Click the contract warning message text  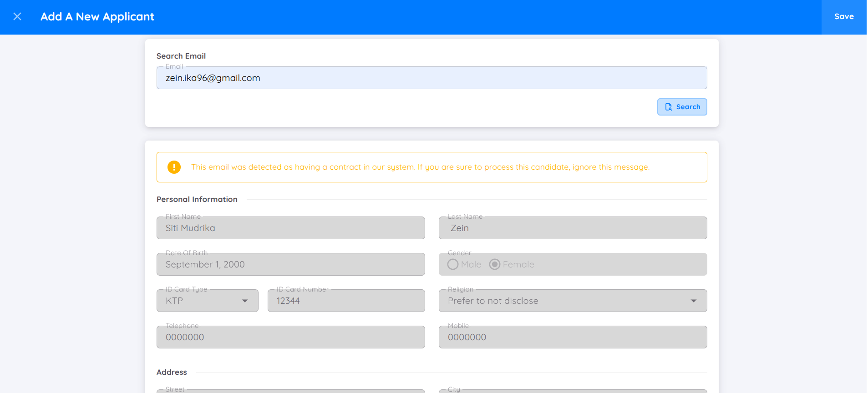pyautogui.click(x=420, y=167)
